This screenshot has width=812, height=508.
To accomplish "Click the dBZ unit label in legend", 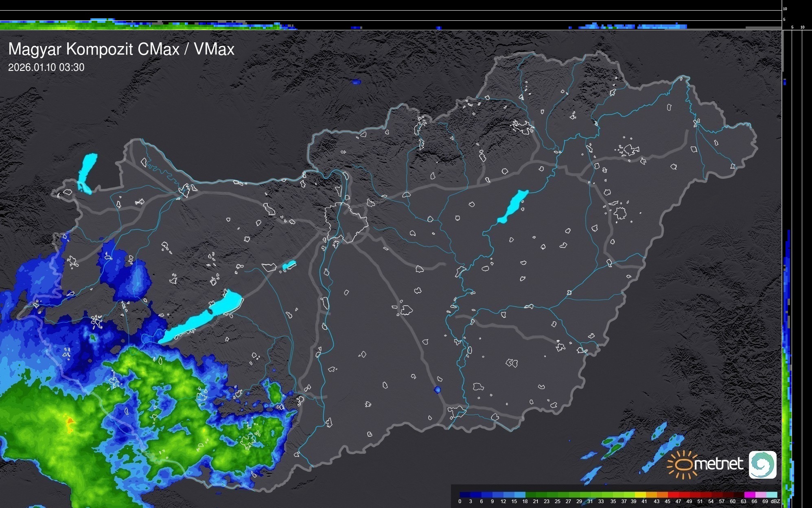I will pyautogui.click(x=776, y=501).
